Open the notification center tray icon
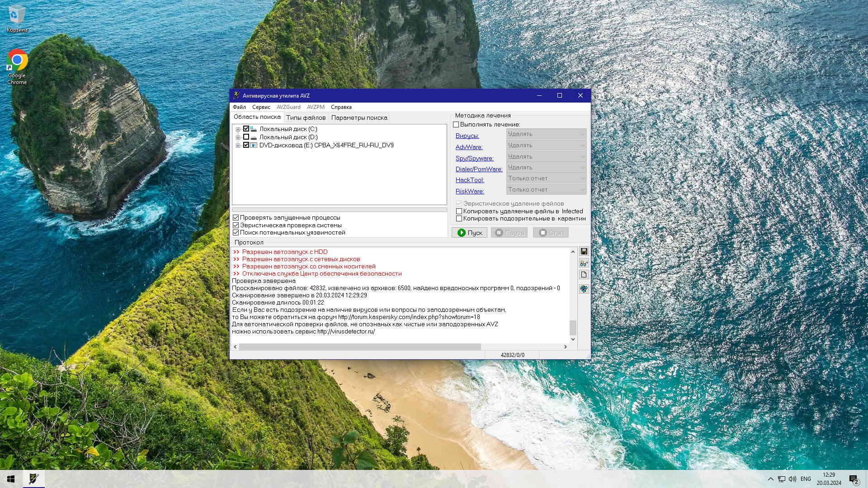The image size is (868, 488). coord(853,479)
